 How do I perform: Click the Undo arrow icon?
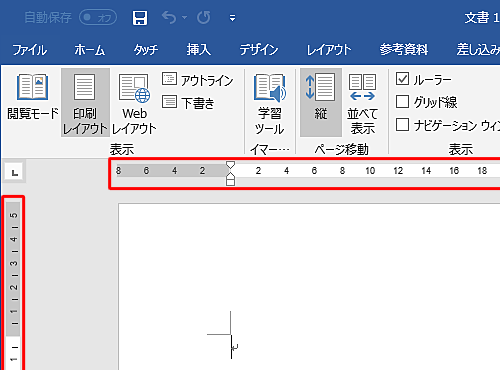coord(169,17)
